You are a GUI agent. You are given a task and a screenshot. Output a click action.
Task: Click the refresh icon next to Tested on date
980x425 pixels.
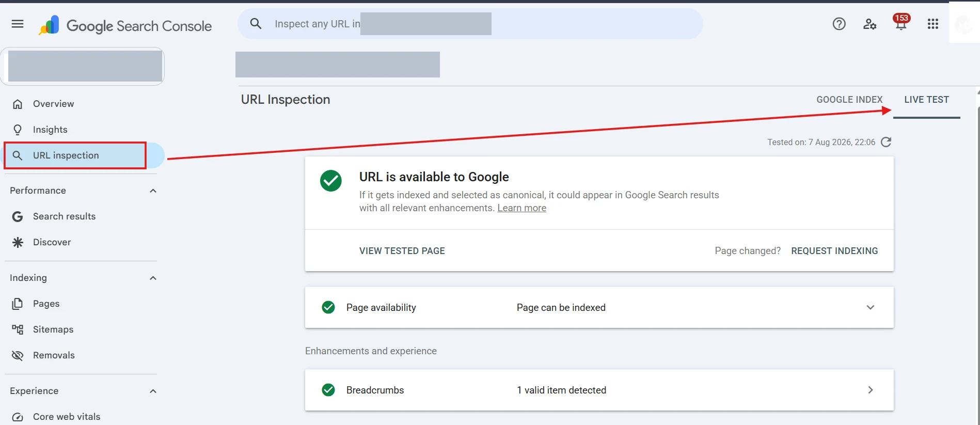886,142
